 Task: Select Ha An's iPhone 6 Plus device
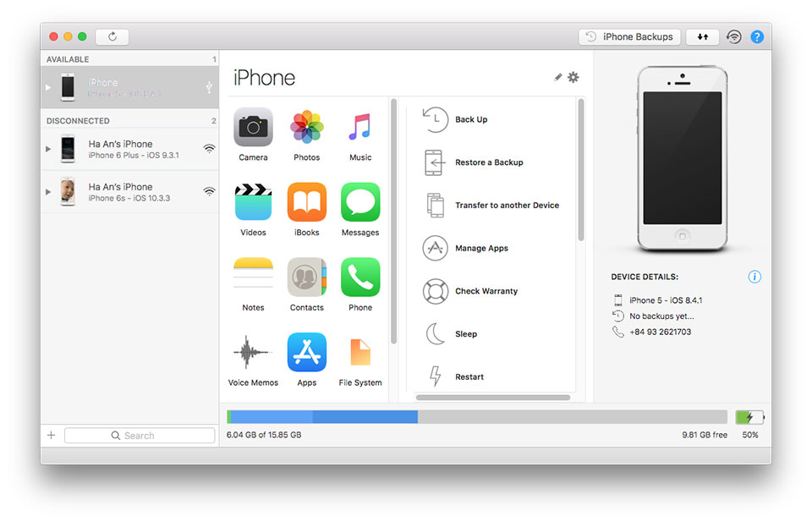coord(129,149)
